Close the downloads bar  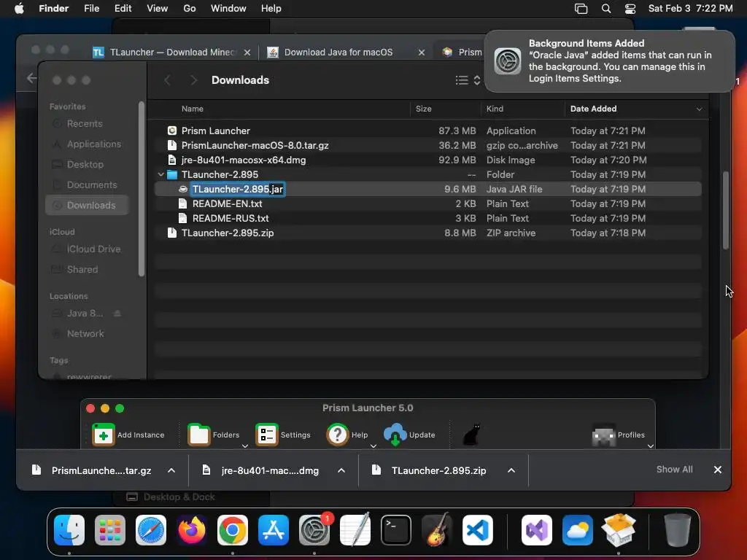click(x=718, y=470)
